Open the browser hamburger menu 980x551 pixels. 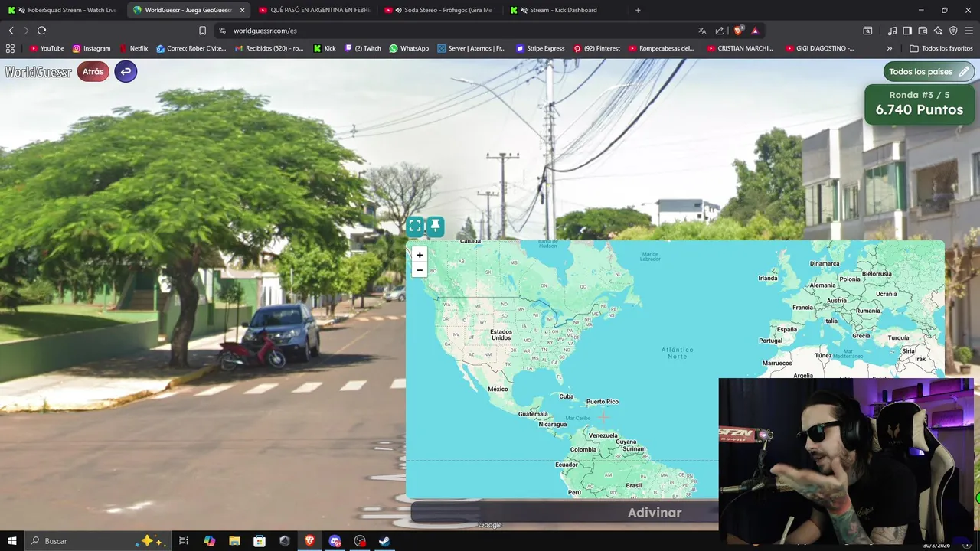click(x=969, y=31)
